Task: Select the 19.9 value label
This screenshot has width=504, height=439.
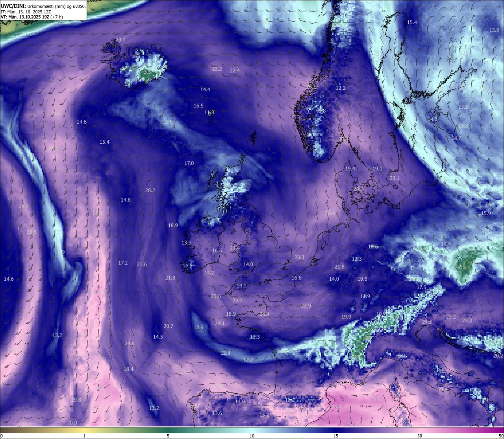Action: [x=346, y=317]
